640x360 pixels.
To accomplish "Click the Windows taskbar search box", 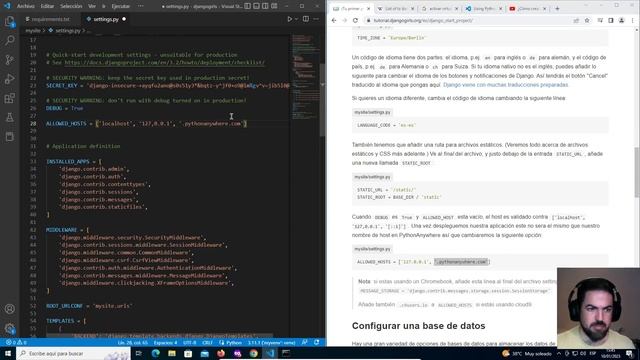I will pyautogui.click(x=73, y=353).
